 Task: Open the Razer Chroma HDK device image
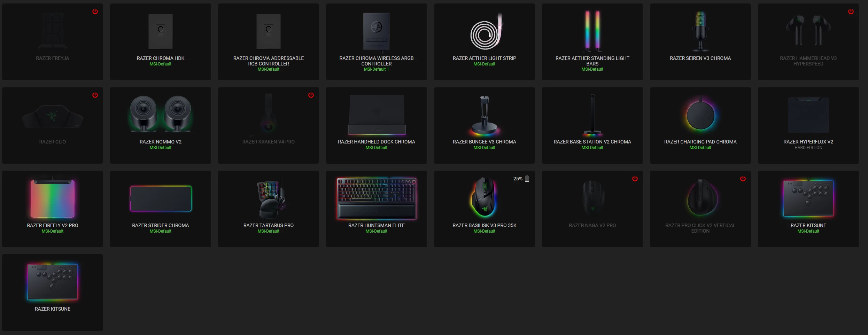point(161,31)
